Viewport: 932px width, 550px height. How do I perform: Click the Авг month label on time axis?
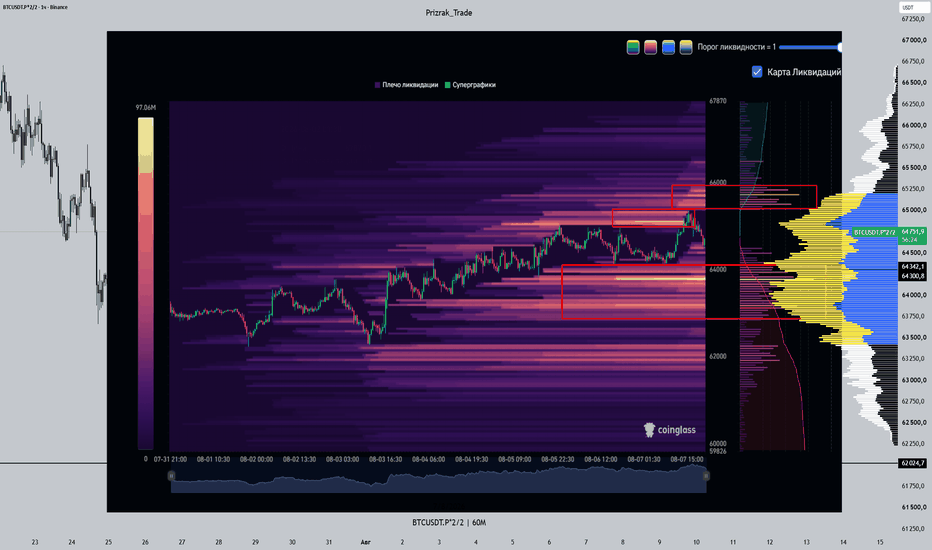pos(366,542)
